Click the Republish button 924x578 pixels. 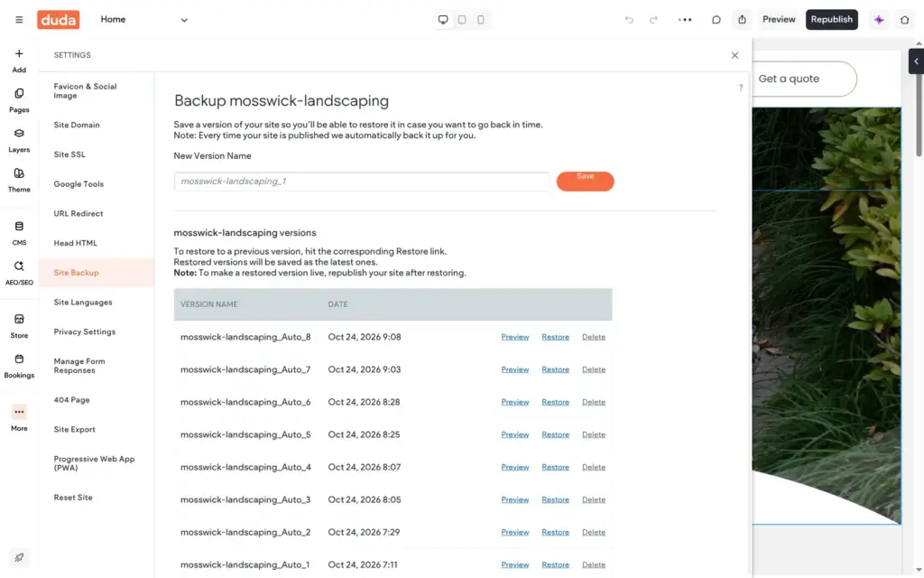[x=831, y=20]
